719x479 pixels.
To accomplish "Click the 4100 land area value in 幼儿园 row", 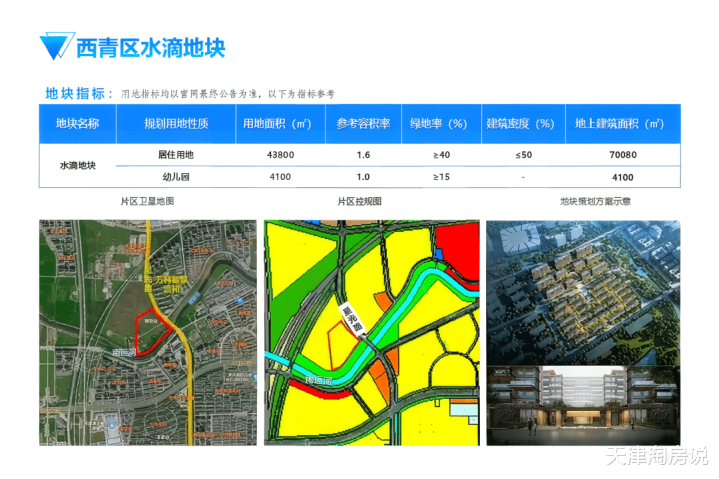I will coord(280,177).
